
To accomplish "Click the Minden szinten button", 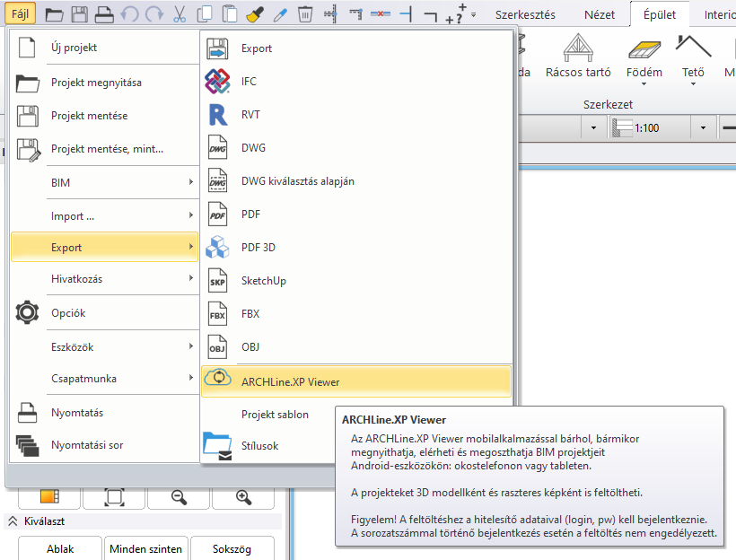I will point(146,548).
